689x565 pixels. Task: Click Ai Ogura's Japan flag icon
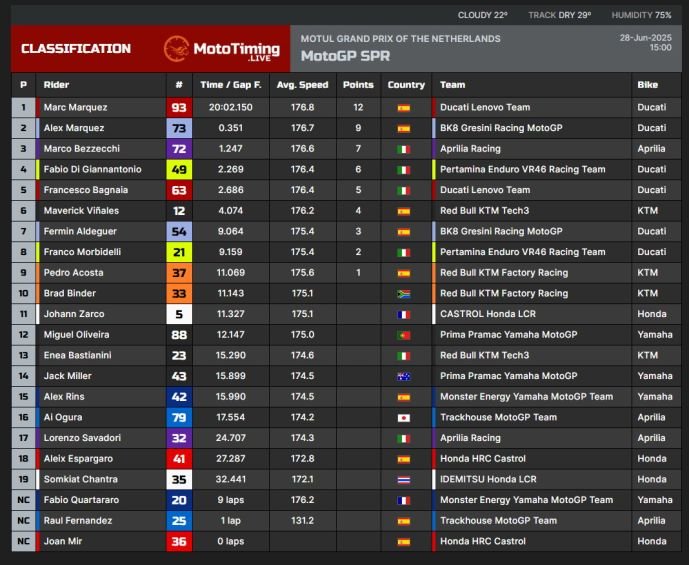(404, 417)
